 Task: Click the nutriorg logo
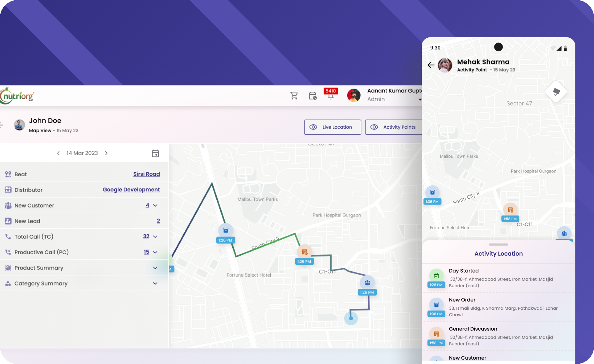[17, 96]
